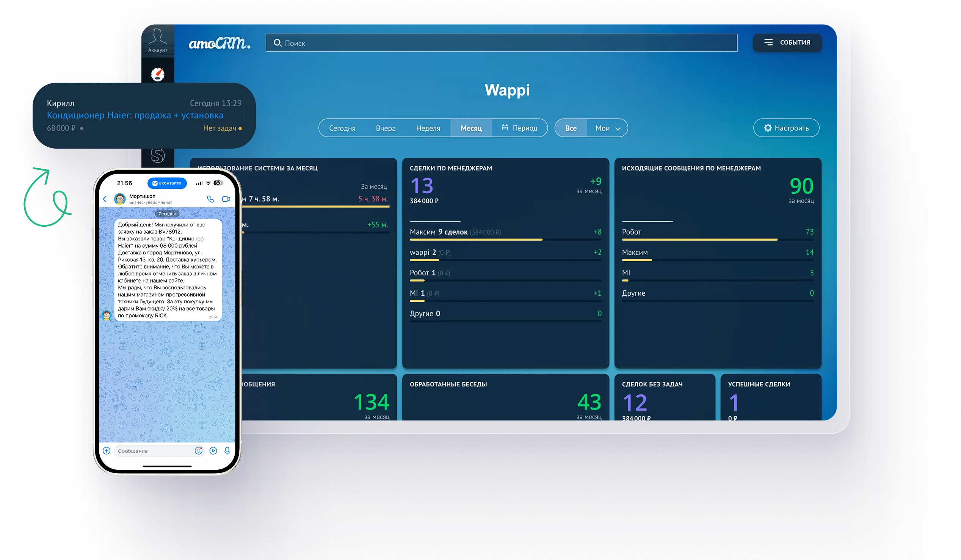Switch to the Вчера period tab
Viewport: 961px width, 560px height.
[x=386, y=128]
